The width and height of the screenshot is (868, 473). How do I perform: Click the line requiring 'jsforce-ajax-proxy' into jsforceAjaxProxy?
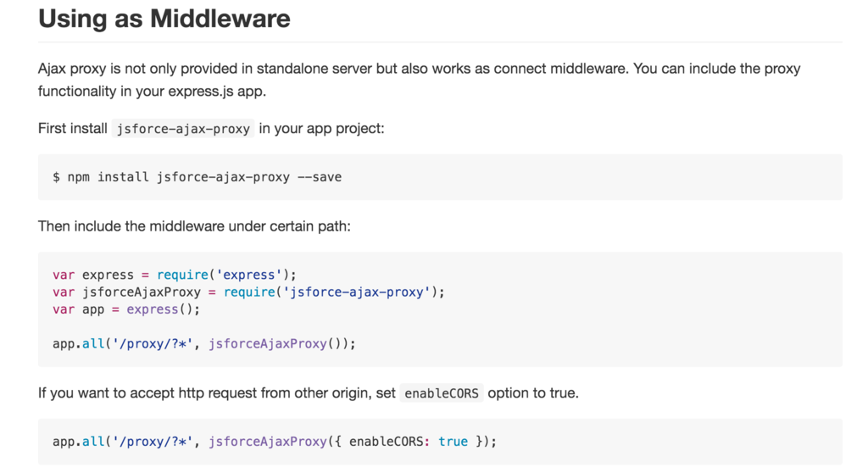point(248,292)
